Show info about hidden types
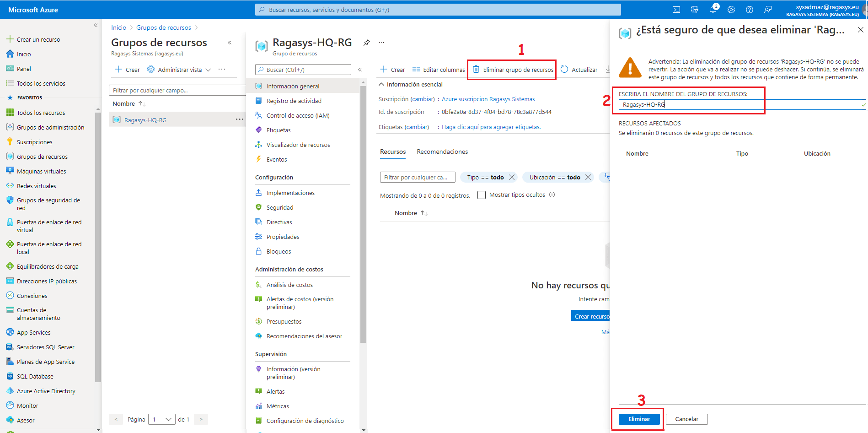Image resolution: width=868 pixels, height=433 pixels. coord(552,195)
